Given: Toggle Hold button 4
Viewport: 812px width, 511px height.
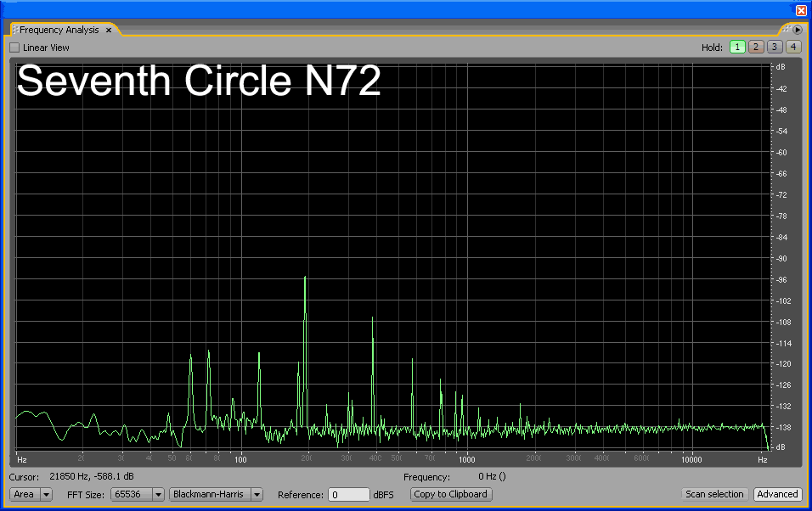Looking at the screenshot, I should 792,48.
